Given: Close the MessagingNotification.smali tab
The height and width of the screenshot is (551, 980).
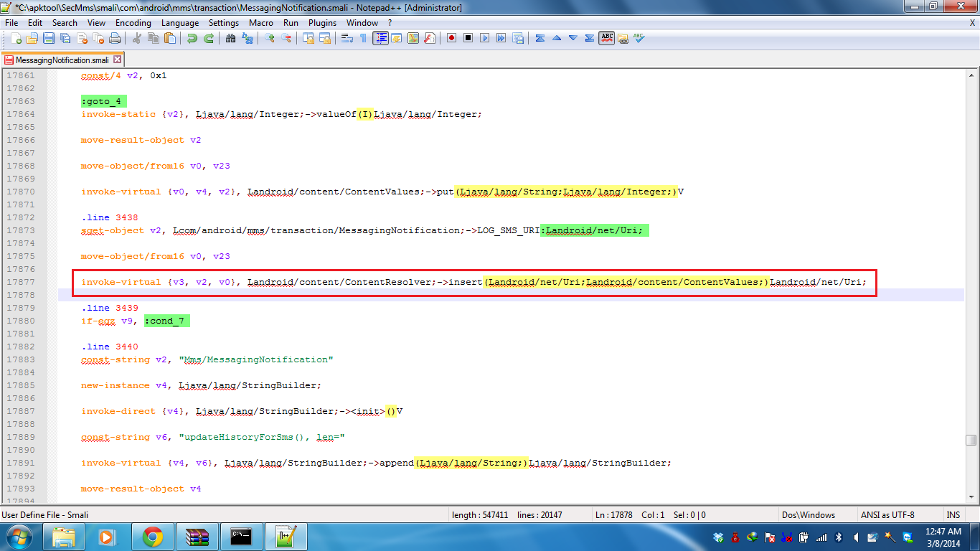Looking at the screenshot, I should (x=118, y=60).
